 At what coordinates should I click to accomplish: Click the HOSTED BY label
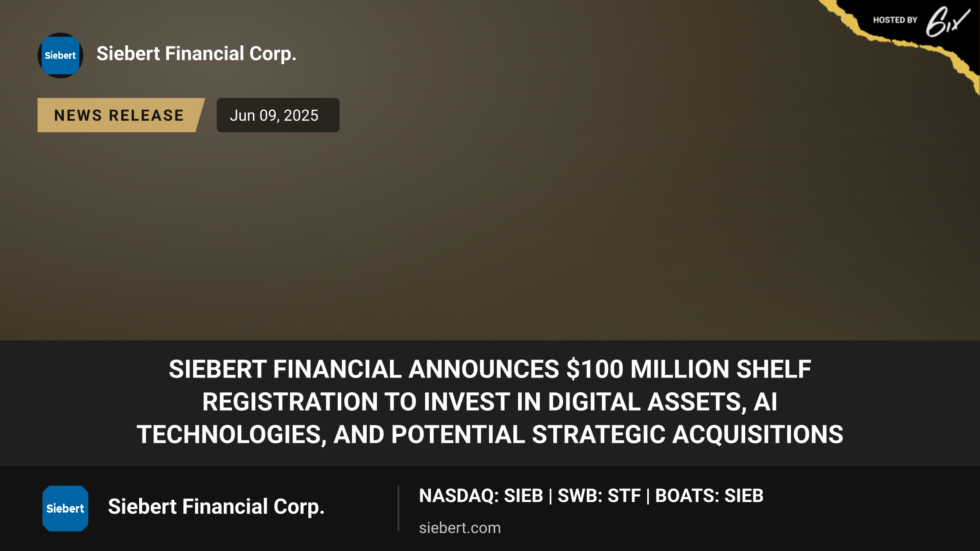(x=895, y=20)
